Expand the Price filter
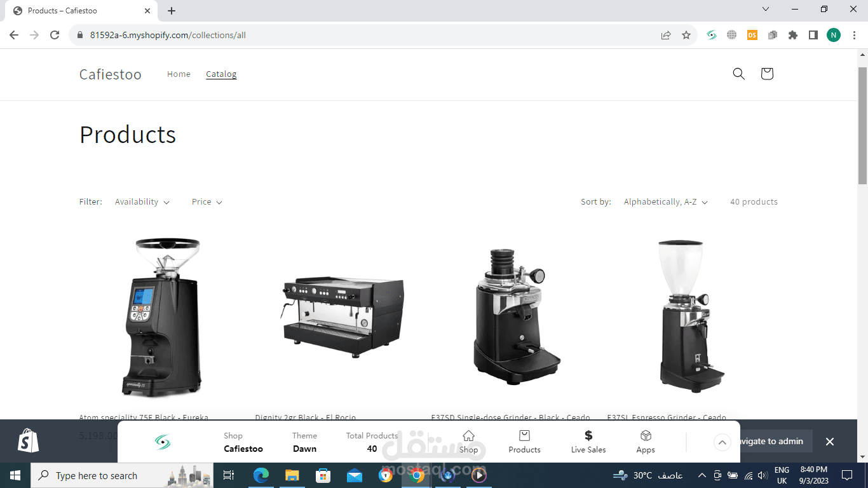This screenshot has height=488, width=868. (x=207, y=202)
